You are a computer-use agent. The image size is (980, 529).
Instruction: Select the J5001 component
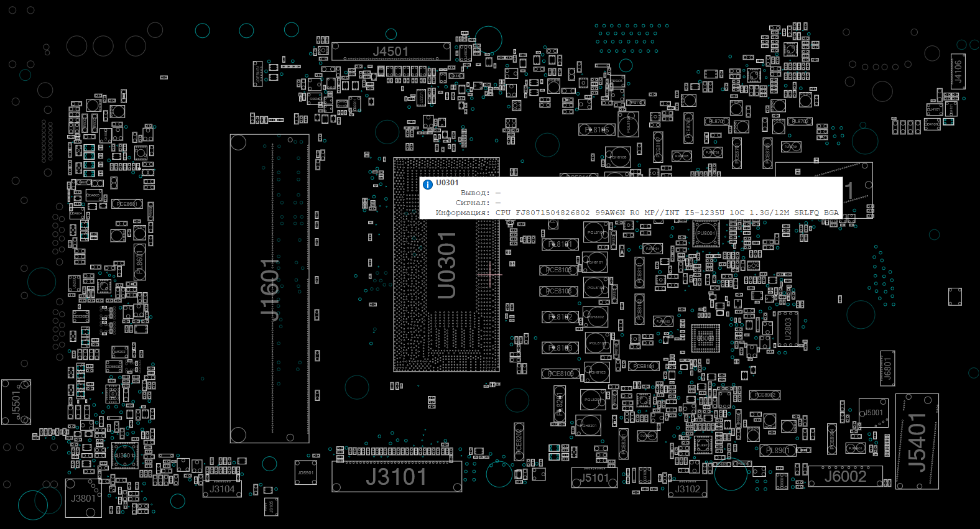coord(874,413)
